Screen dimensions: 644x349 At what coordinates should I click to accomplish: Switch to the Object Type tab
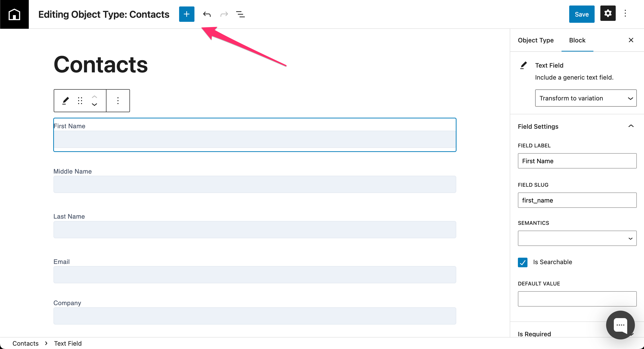pos(535,40)
